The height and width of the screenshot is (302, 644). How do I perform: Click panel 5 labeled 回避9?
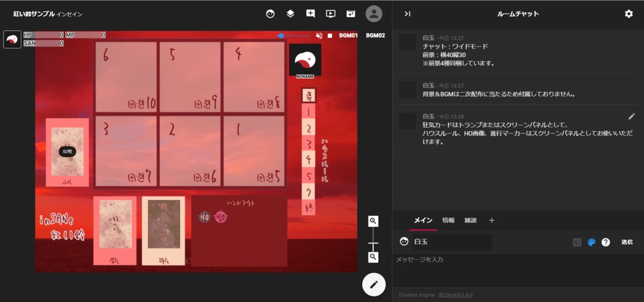coord(190,77)
